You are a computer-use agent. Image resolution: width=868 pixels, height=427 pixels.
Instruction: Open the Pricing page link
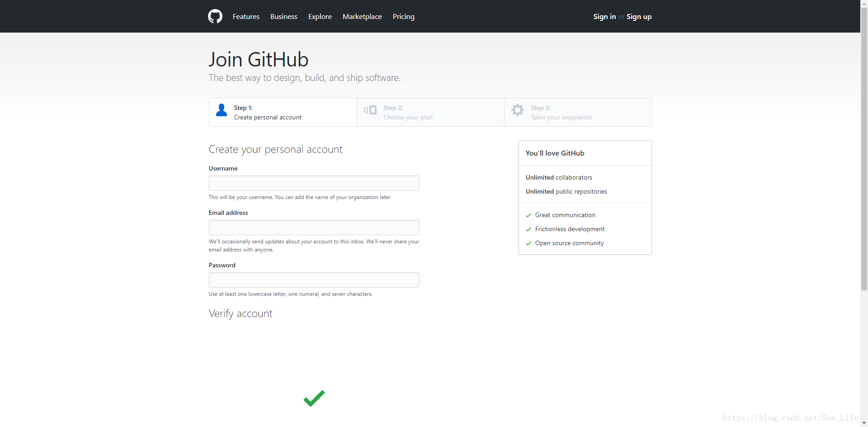(404, 16)
